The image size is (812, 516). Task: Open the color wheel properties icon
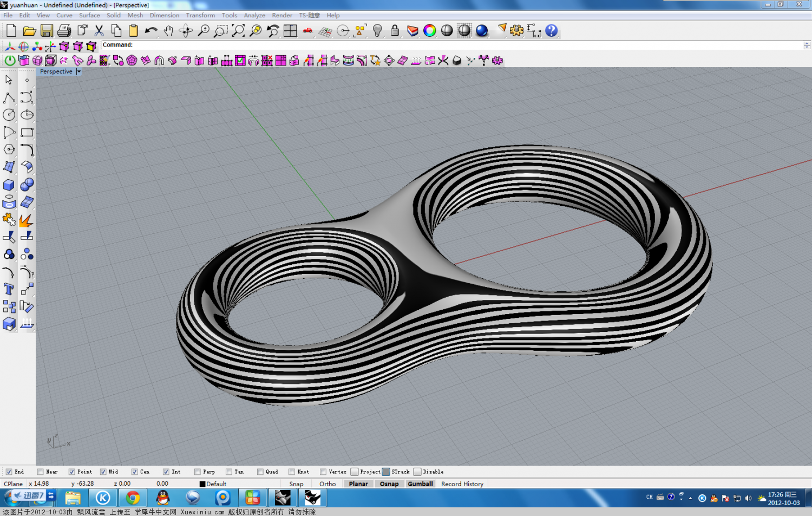tap(430, 31)
